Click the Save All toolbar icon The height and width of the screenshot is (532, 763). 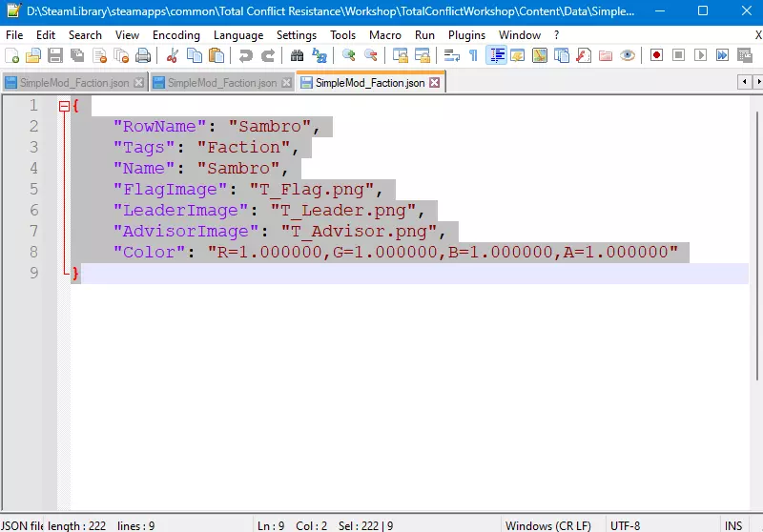tap(76, 56)
